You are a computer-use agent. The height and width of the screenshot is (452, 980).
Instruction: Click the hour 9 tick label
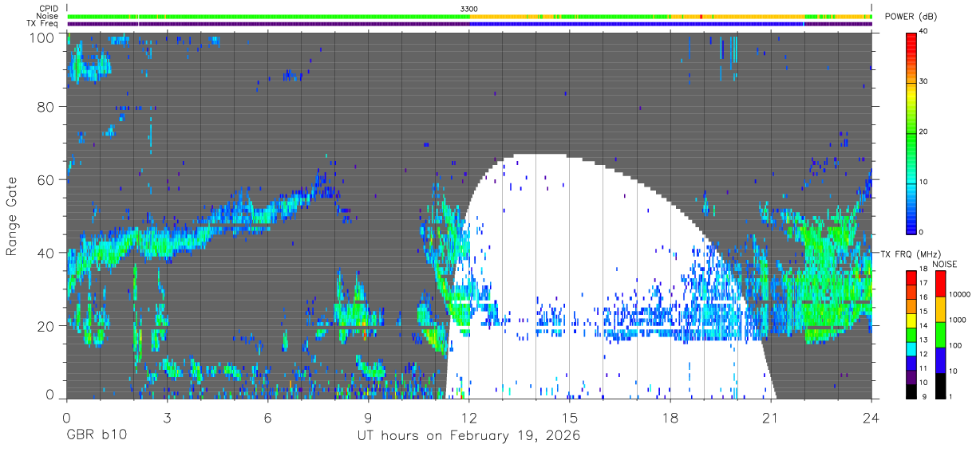coord(368,417)
